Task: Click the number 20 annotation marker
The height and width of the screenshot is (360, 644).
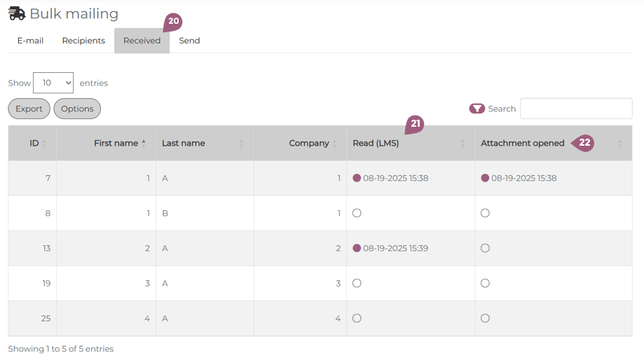Action: 173,22
